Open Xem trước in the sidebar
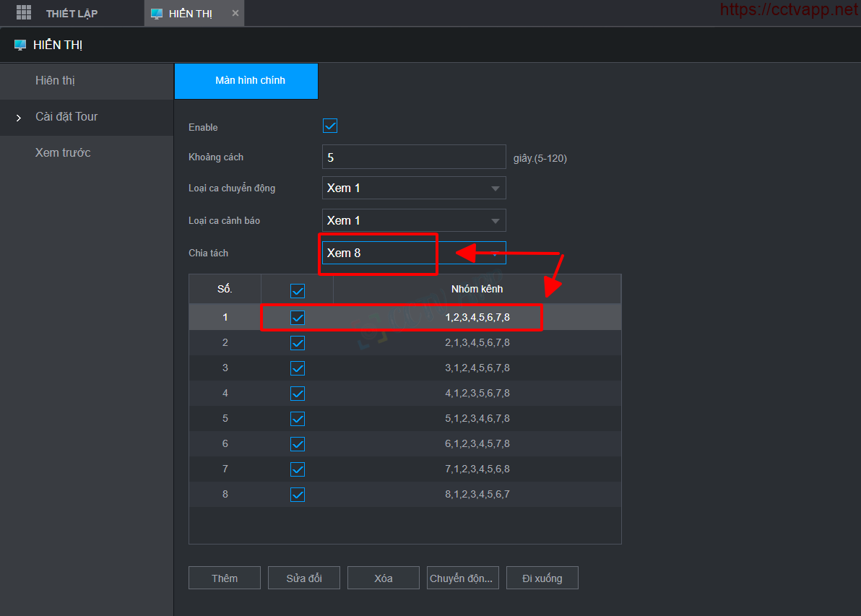The width and height of the screenshot is (861, 616). tap(63, 153)
